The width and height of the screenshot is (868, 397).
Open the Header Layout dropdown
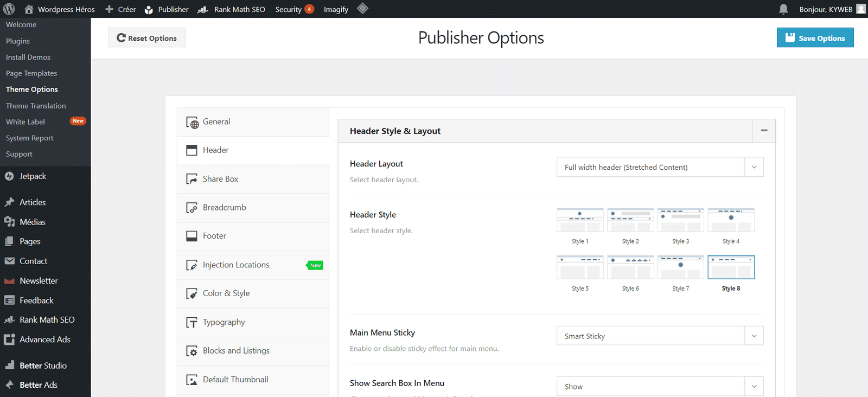[660, 167]
